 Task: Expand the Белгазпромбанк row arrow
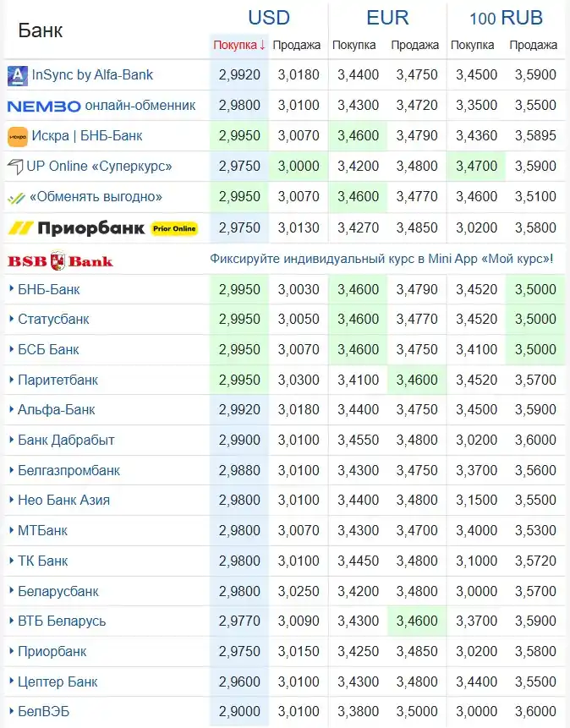click(11, 470)
